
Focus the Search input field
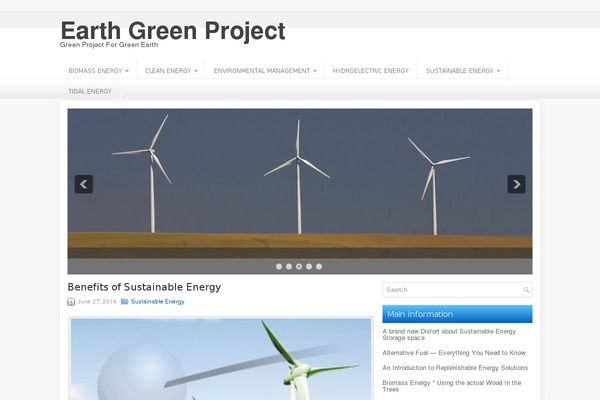coord(457,290)
